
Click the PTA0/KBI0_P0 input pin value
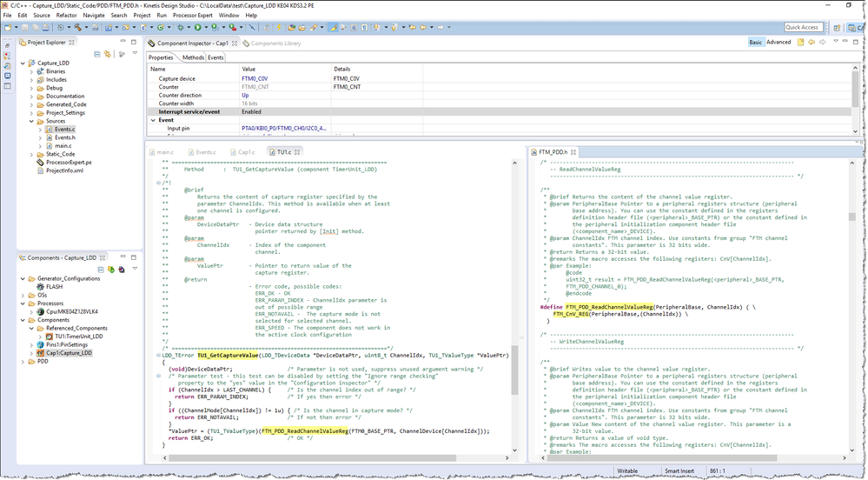284,129
